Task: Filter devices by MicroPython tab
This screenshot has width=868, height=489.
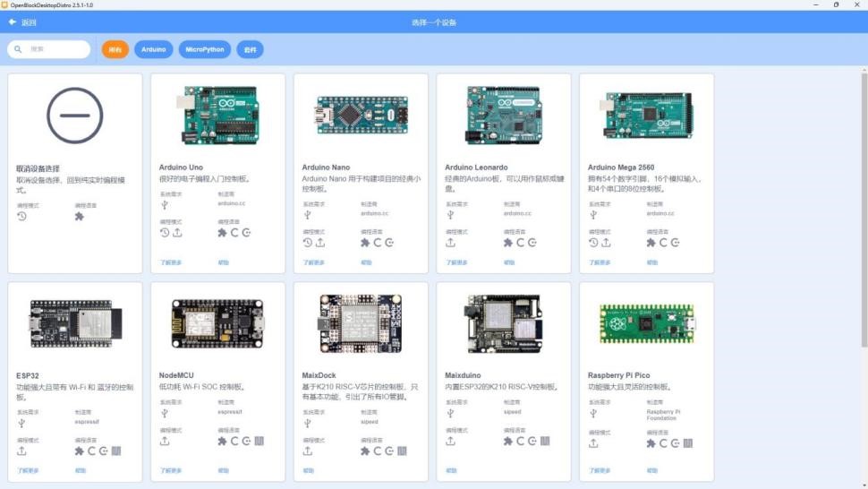Action: point(205,49)
